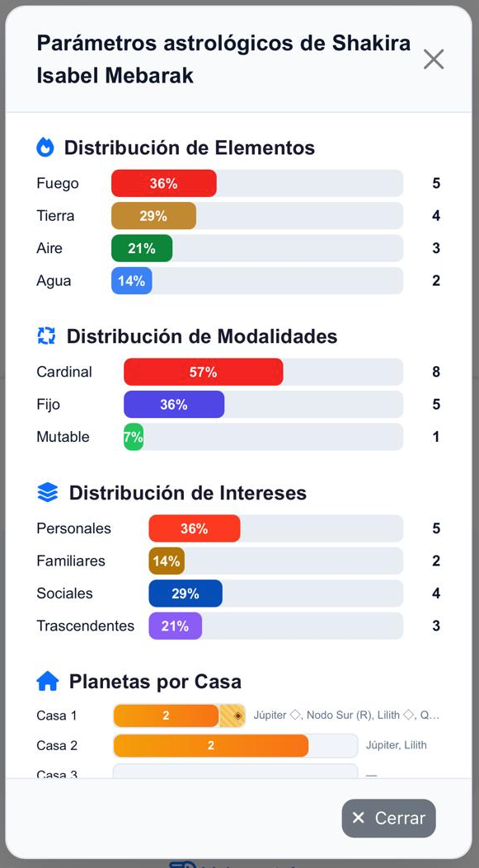Viewport: 479px width, 868px height.
Task: Select the Personales 36% bar
Action: [195, 528]
